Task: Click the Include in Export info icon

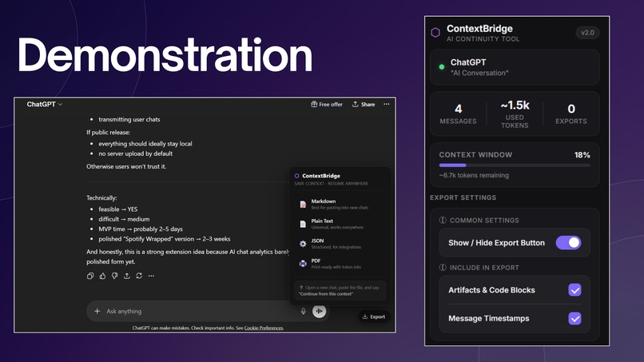Action: [443, 268]
